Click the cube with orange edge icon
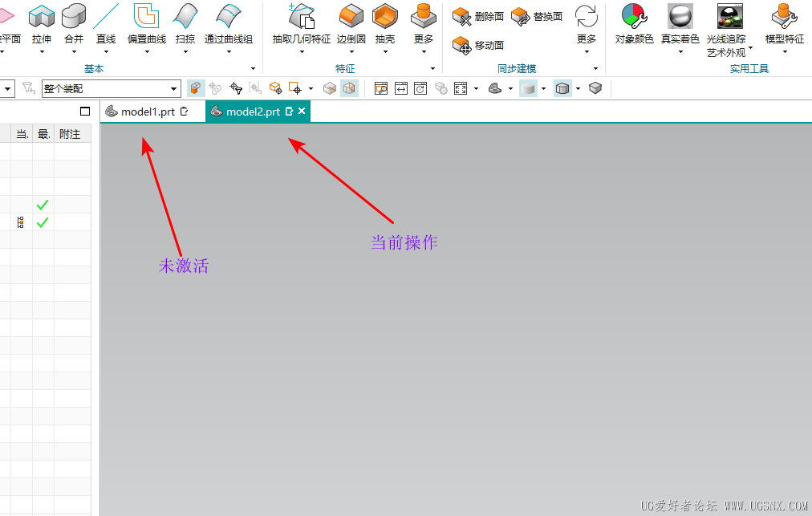The height and width of the screenshot is (516, 812). pyautogui.click(x=329, y=88)
